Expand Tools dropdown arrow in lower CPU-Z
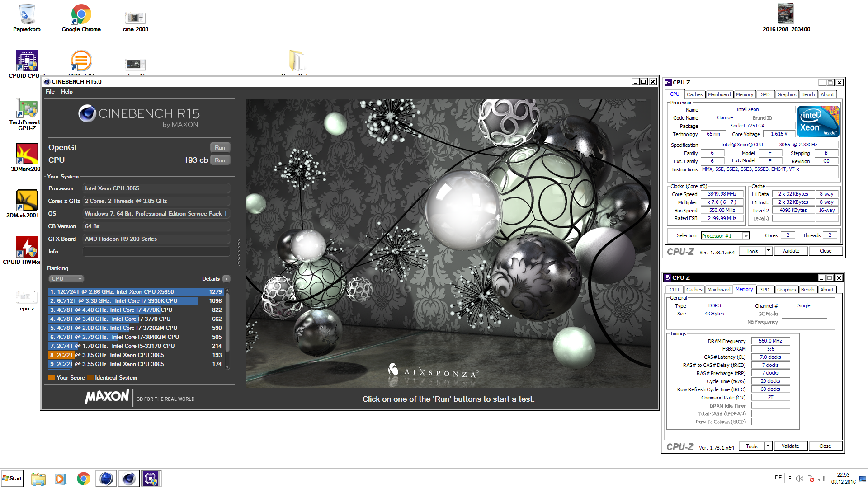Viewport: 868px width, 488px height. (x=768, y=446)
